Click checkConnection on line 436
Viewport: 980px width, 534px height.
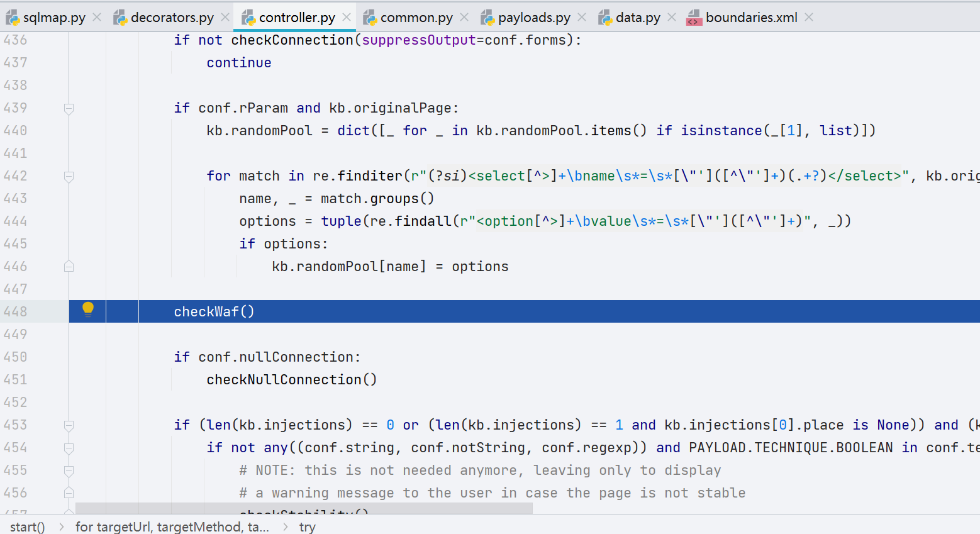292,40
